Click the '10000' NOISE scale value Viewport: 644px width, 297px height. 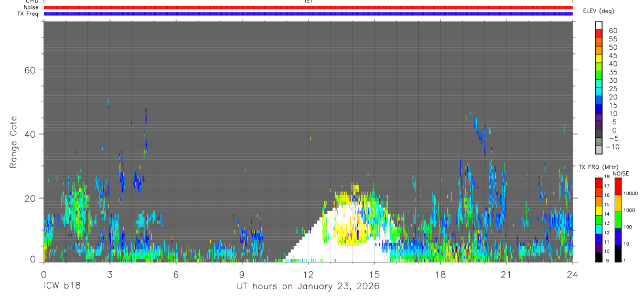(x=630, y=194)
